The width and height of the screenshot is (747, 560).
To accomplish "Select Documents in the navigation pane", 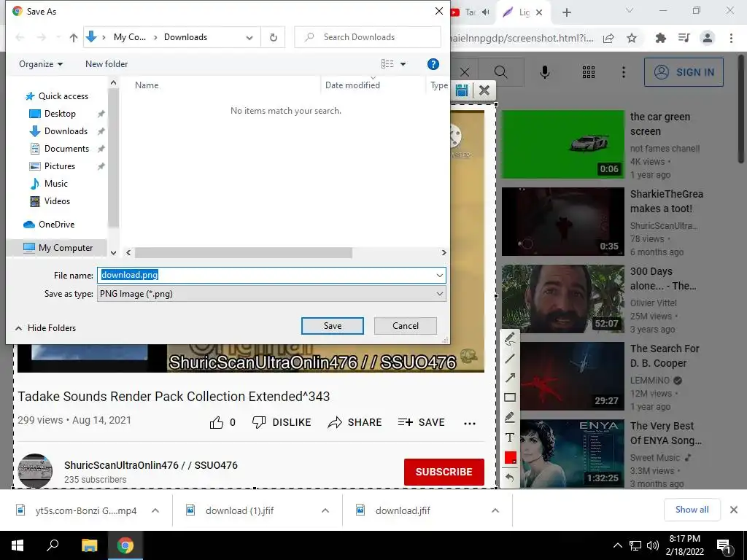I will pyautogui.click(x=59, y=149).
